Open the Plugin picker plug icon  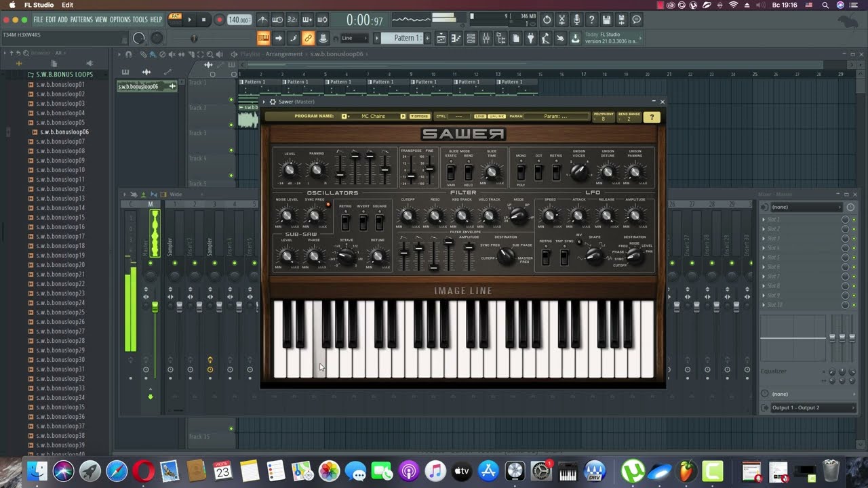[x=531, y=38]
